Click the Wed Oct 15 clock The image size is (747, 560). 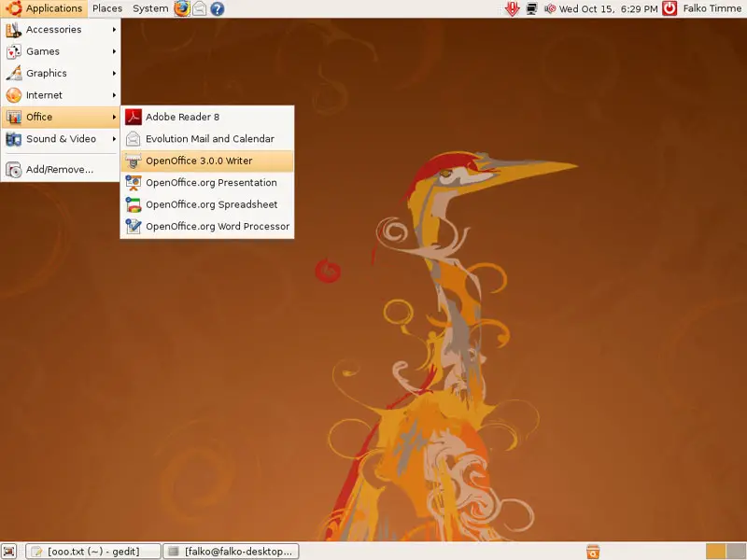pos(609,8)
